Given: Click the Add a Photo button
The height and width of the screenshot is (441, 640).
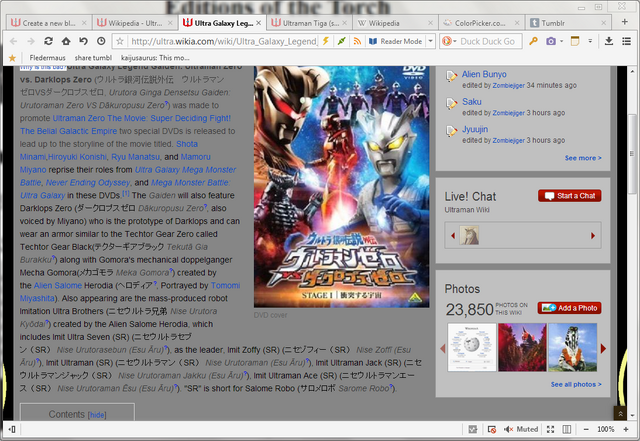Looking at the screenshot, I should 569,308.
